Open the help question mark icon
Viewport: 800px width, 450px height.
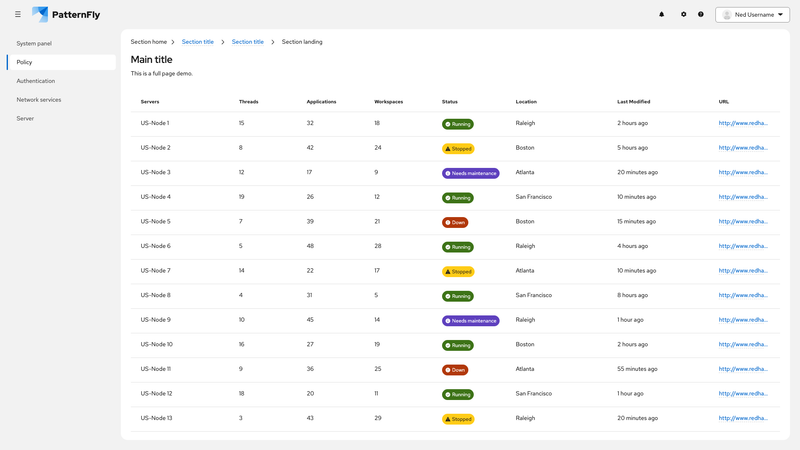coord(701,14)
